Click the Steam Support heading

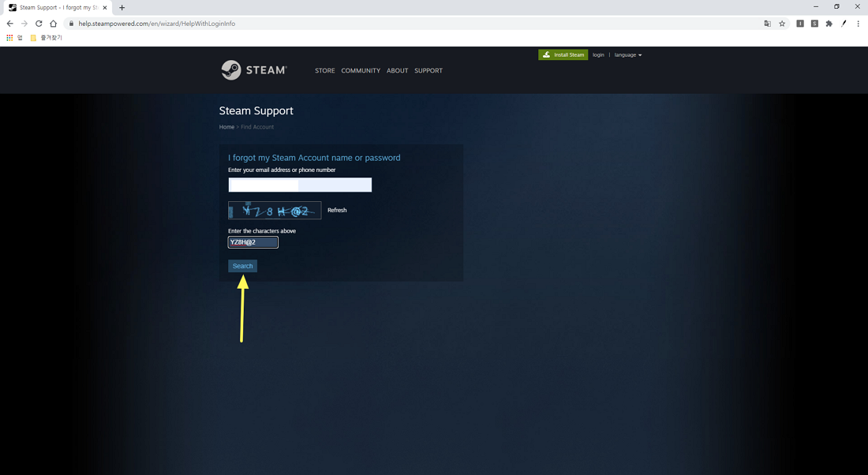point(256,110)
